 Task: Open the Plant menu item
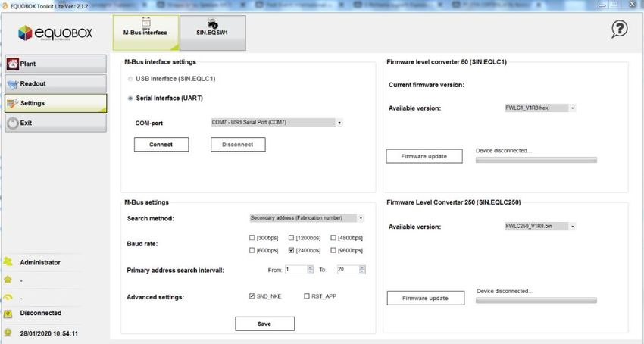(x=56, y=64)
